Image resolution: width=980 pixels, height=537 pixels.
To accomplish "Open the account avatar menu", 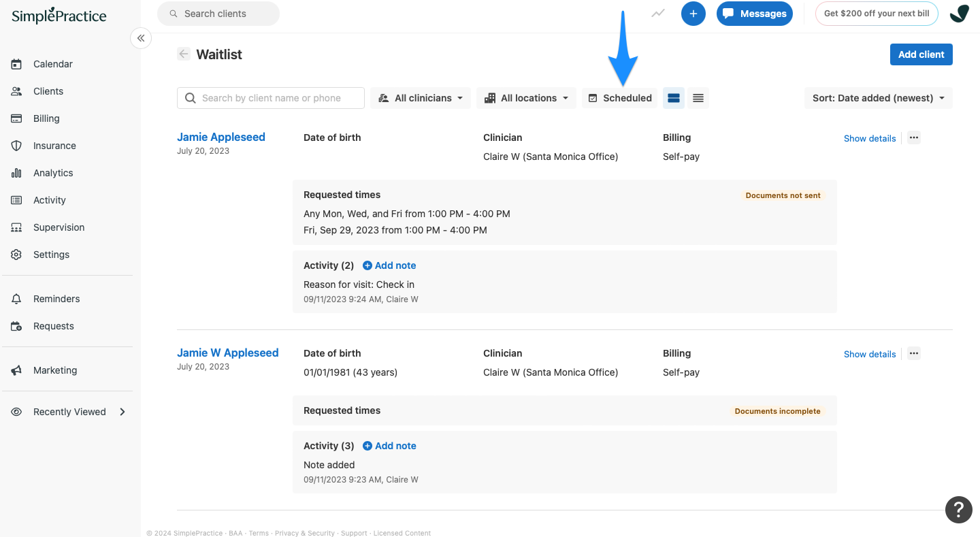I will click(960, 14).
